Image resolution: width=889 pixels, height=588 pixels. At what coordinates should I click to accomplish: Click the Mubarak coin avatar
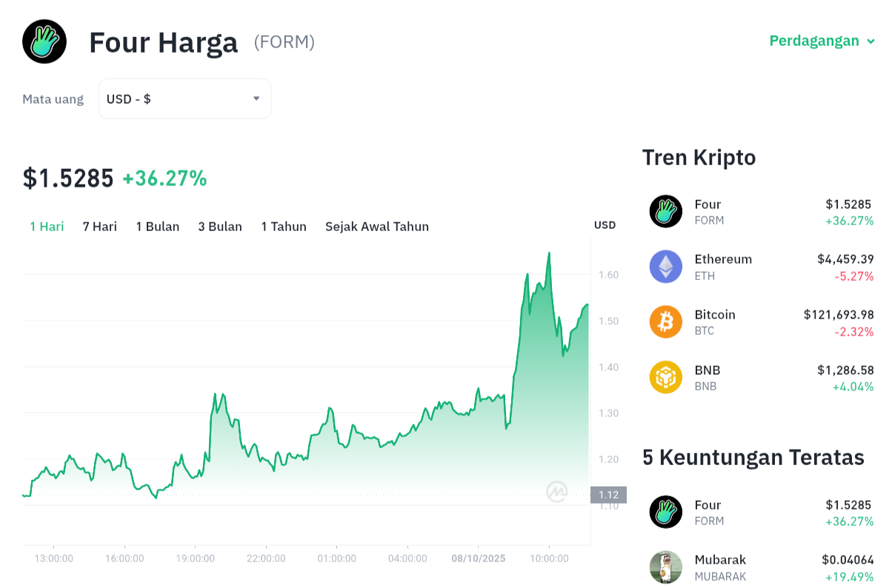click(665, 567)
